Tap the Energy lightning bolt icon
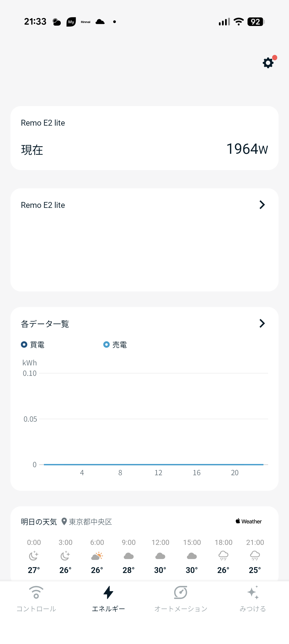289x644 pixels. [x=108, y=592]
